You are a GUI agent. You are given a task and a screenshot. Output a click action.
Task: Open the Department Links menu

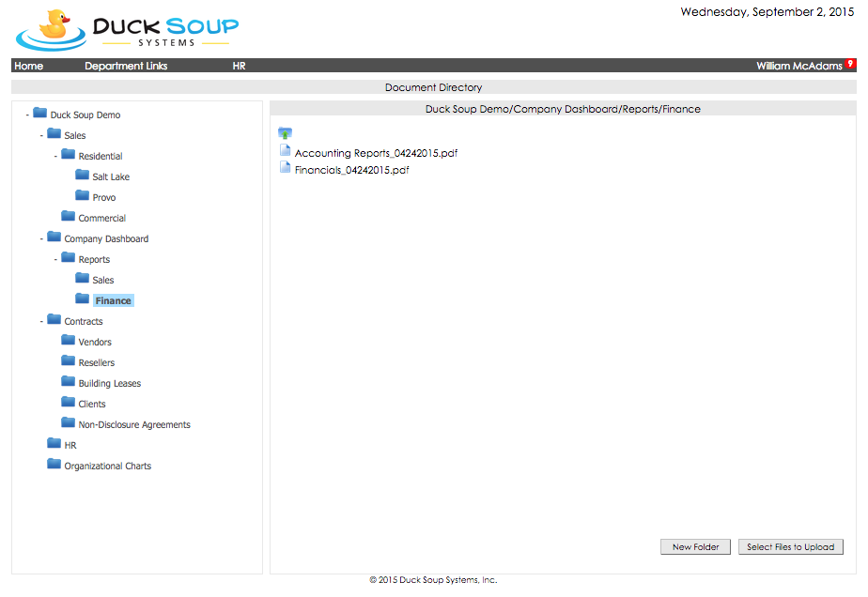coord(126,66)
